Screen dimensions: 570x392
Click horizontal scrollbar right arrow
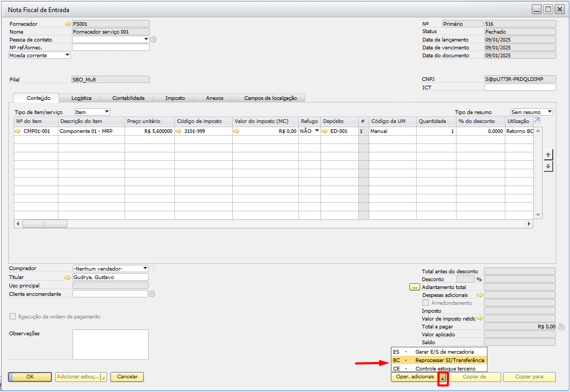[x=529, y=224]
